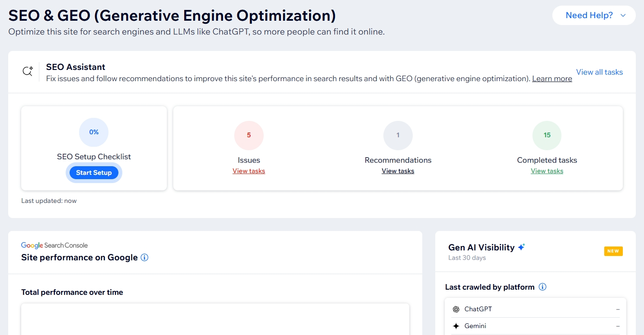View tasks under Completed tasks
Screen dimensions: 644x335
pos(547,171)
